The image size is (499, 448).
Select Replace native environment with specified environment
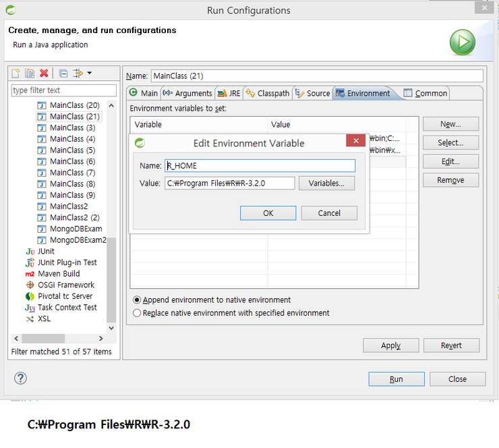pos(138,313)
